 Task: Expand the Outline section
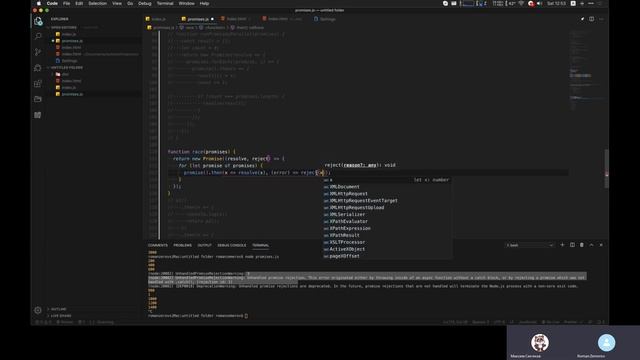(58, 309)
